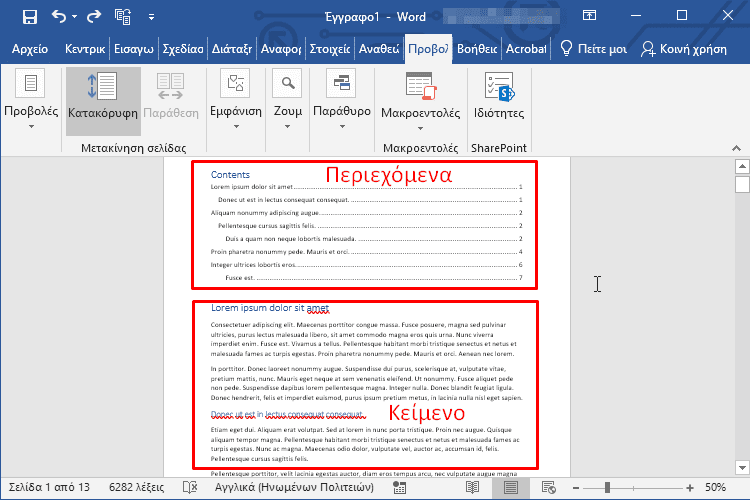Click the Πείτε μου lightbulb search box
This screenshot has height=500, width=750.
tap(593, 49)
